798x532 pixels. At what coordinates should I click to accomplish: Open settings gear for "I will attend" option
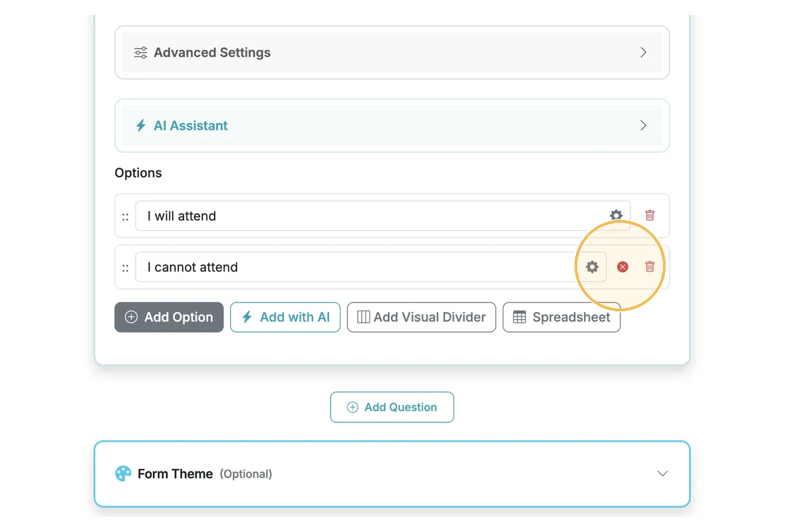pos(616,215)
